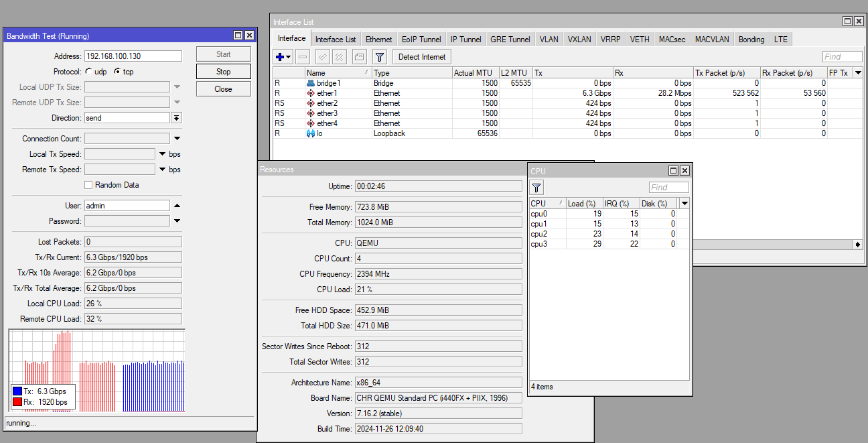
Task: Expand the Connection Count field arrow
Action: coord(177,139)
